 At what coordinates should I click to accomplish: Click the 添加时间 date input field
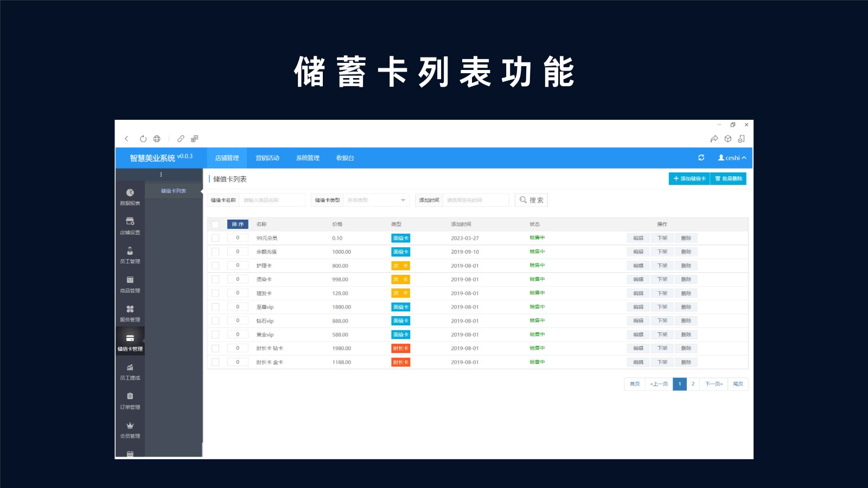[x=476, y=200]
